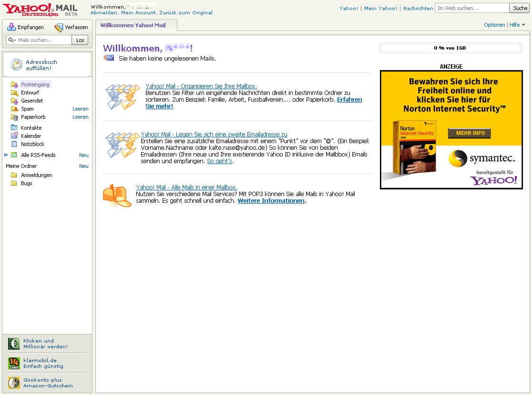Click the Suche web search button
Screen dimensions: 532x395
[x=520, y=8]
